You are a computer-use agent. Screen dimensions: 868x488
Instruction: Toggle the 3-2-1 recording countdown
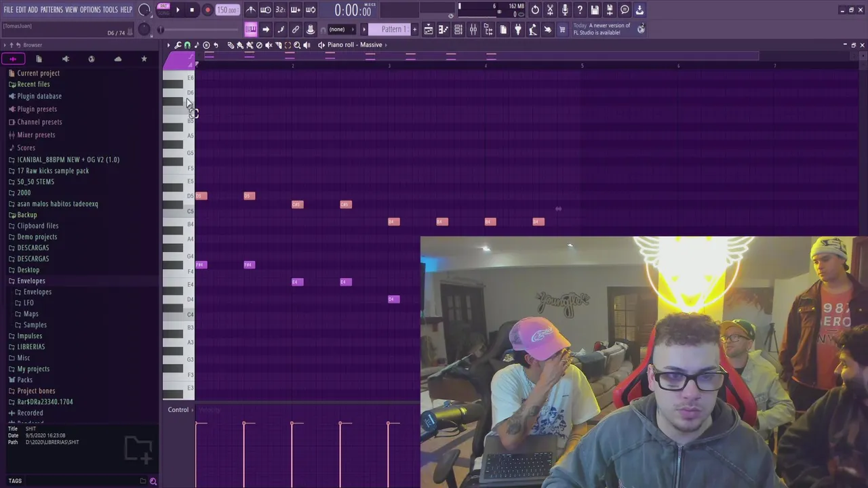coord(281,9)
